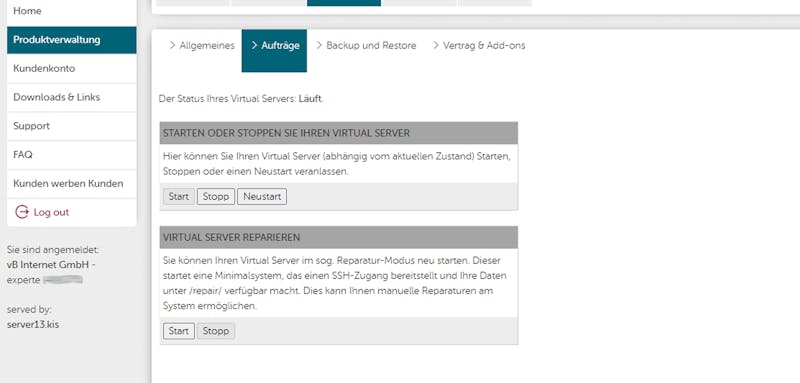Click the chevron before Allgemeines

click(172, 45)
